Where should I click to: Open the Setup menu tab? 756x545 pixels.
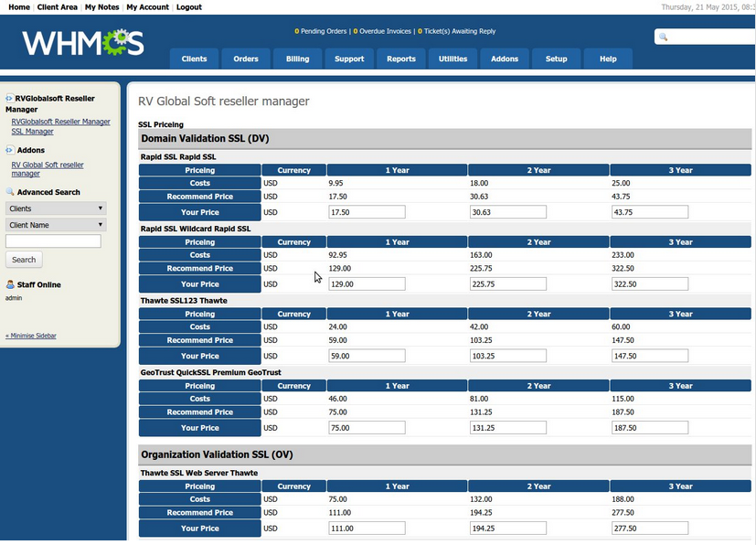557,59
